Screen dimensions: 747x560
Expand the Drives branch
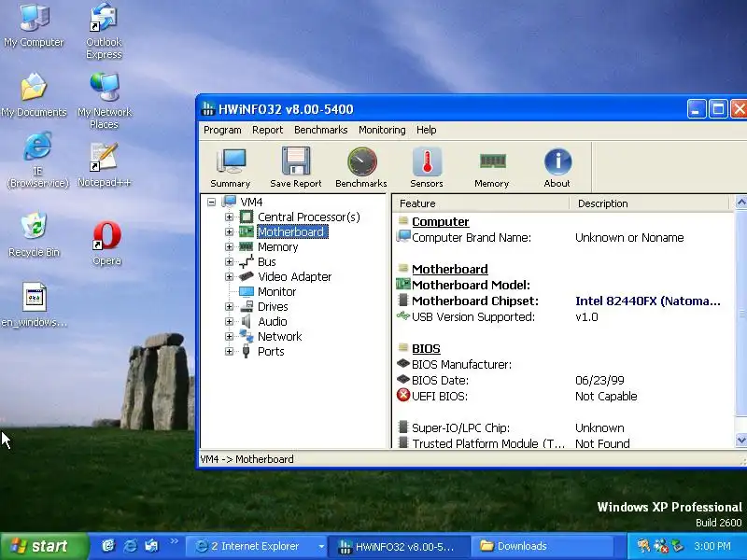click(229, 307)
